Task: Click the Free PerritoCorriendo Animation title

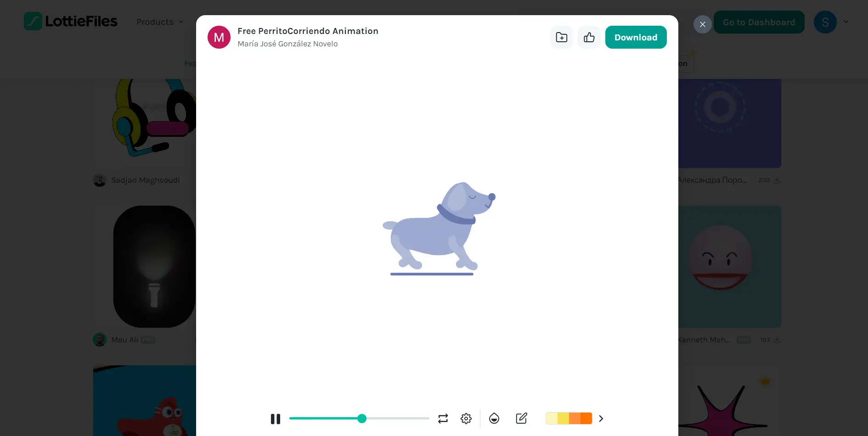Action: tap(308, 31)
